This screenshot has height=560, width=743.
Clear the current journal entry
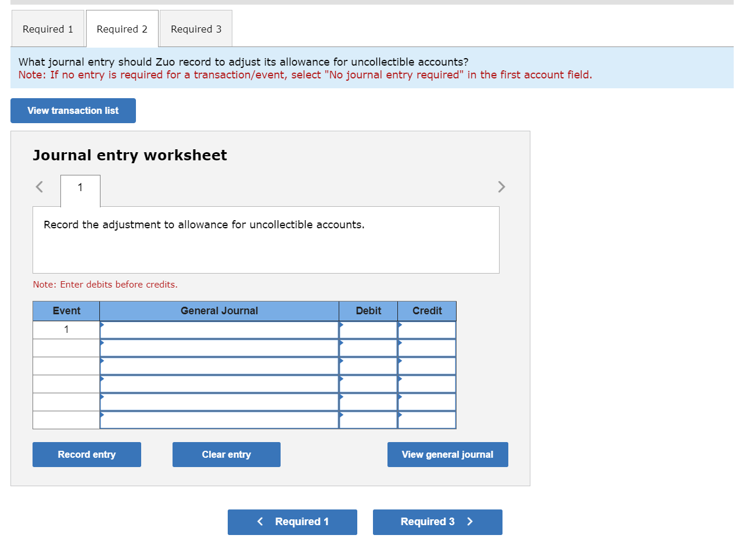click(226, 454)
